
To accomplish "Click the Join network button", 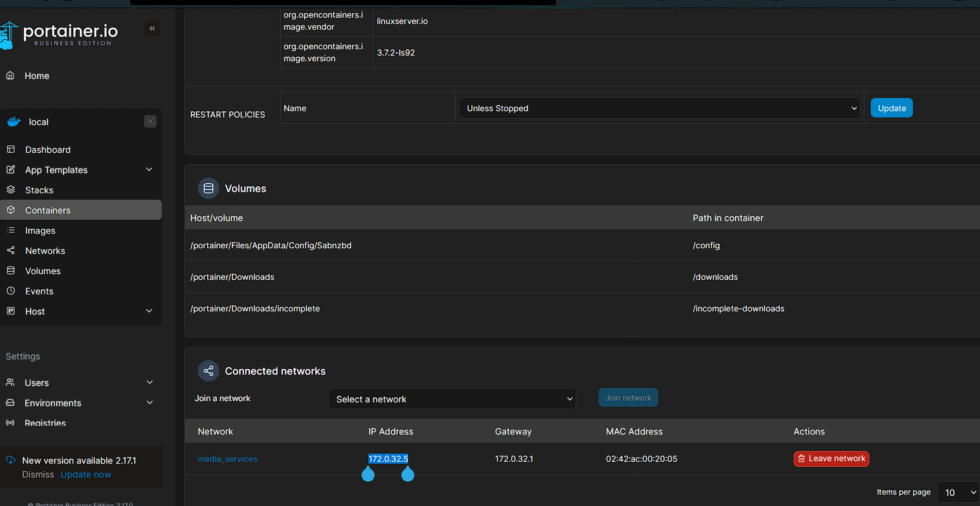I will [x=628, y=398].
